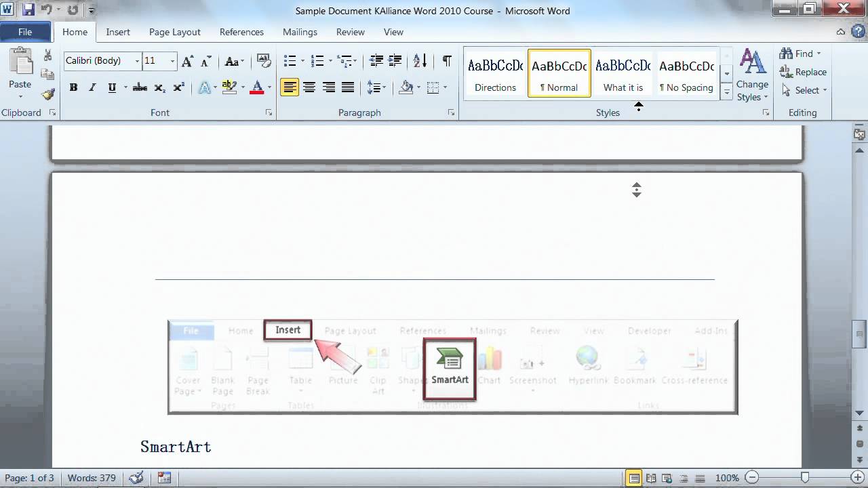Screen dimensions: 868x488
Task: Open the font size 11 dropdown
Action: coord(172,61)
